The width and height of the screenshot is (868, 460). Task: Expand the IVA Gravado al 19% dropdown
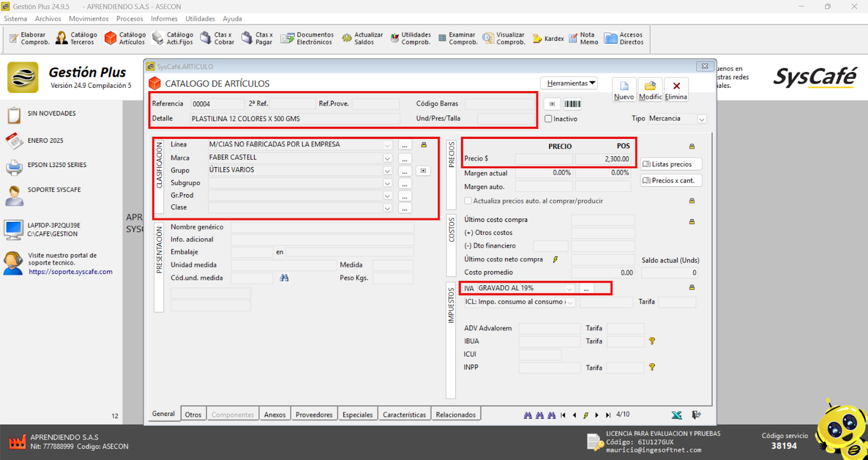pos(569,289)
